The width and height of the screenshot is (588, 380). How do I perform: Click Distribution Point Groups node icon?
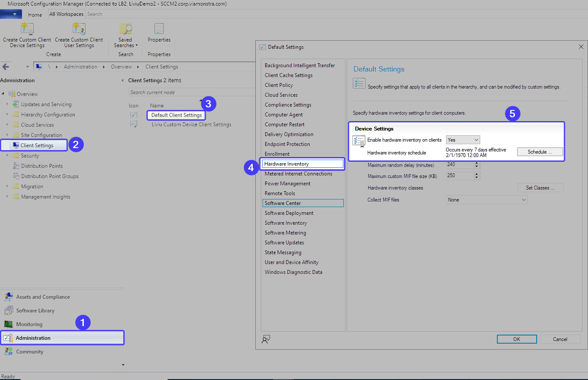point(16,176)
